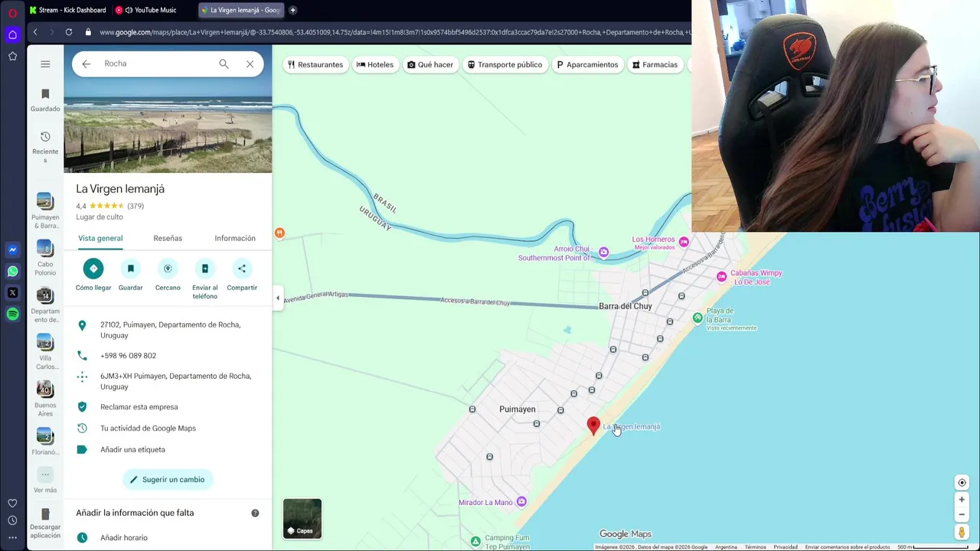The height and width of the screenshot is (551, 980).
Task: Click the La Virgen Iemanjá beach photo
Action: [168, 109]
